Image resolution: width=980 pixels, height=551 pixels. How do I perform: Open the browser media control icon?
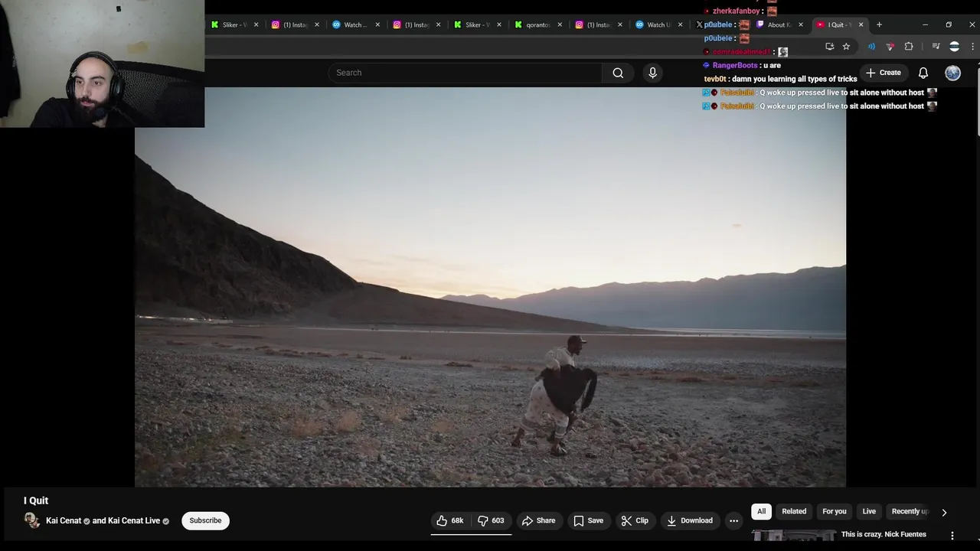click(936, 47)
